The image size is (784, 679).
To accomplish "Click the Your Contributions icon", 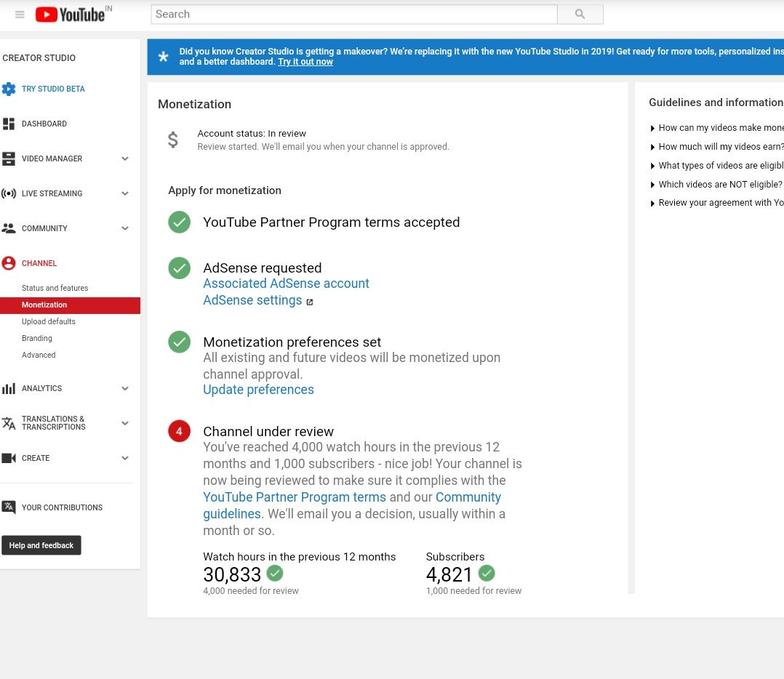I will point(9,507).
